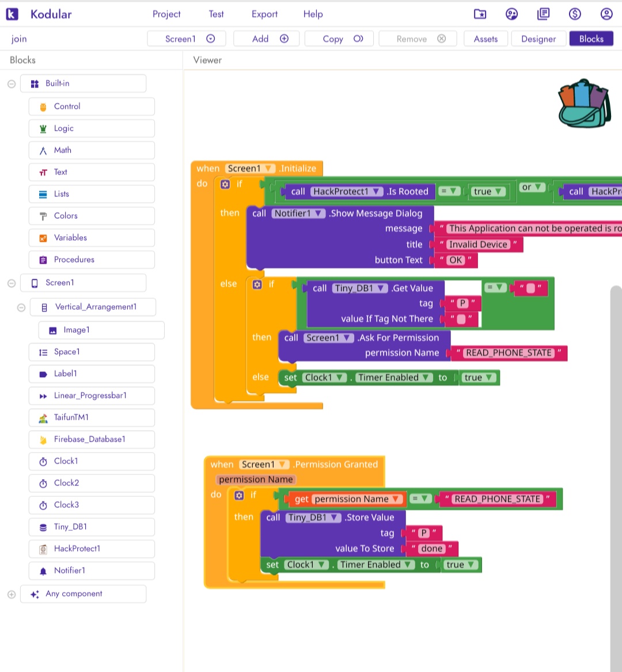The image size is (622, 672).
Task: Expand the Any component group
Action: 12,594
